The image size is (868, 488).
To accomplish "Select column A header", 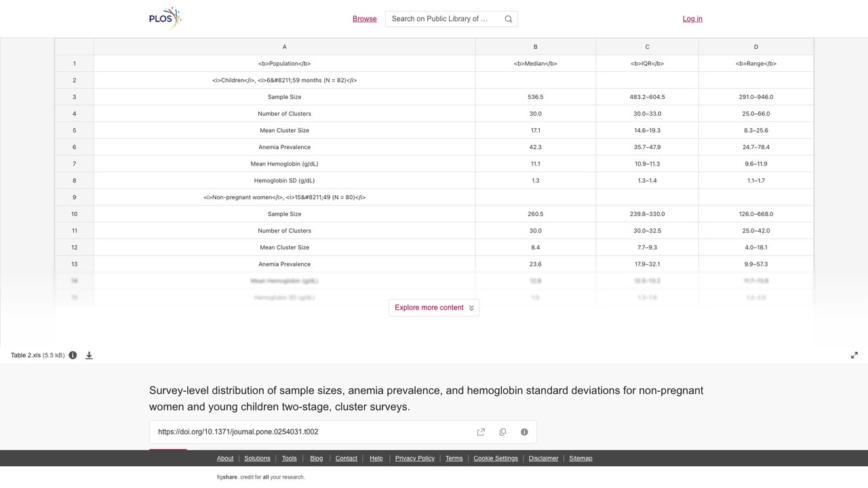I will pos(284,47).
